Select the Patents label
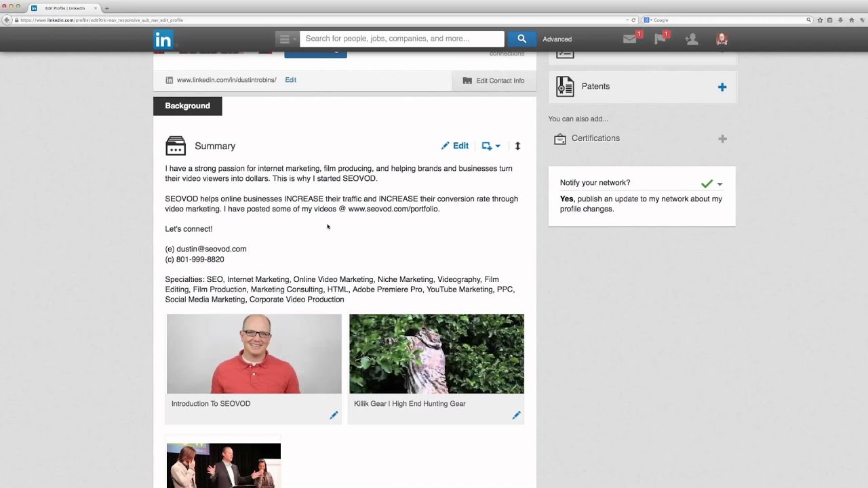 (x=595, y=86)
